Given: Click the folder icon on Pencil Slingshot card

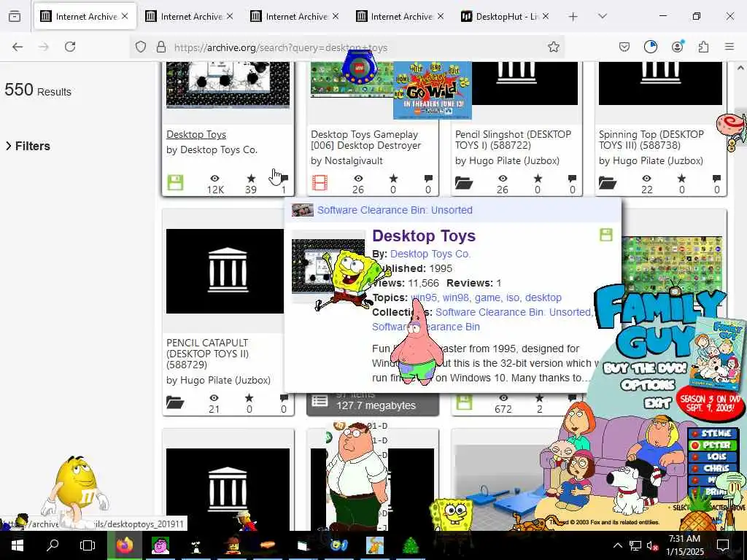Looking at the screenshot, I should [x=464, y=183].
